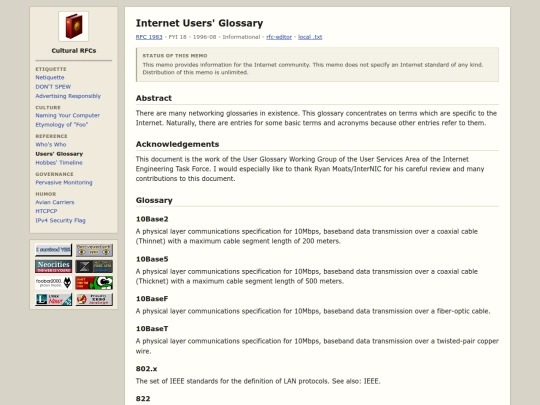Click the 802.x term

[x=146, y=369]
